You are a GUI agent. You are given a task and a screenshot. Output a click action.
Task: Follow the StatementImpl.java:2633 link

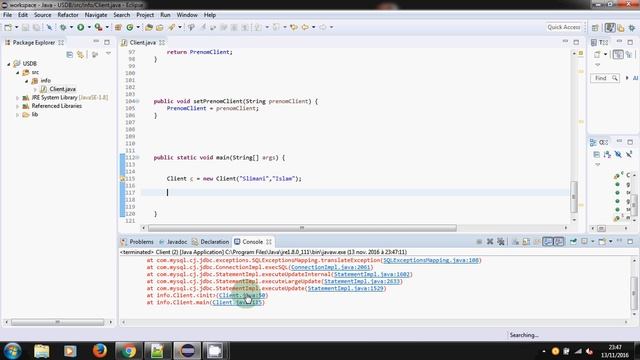362,281
